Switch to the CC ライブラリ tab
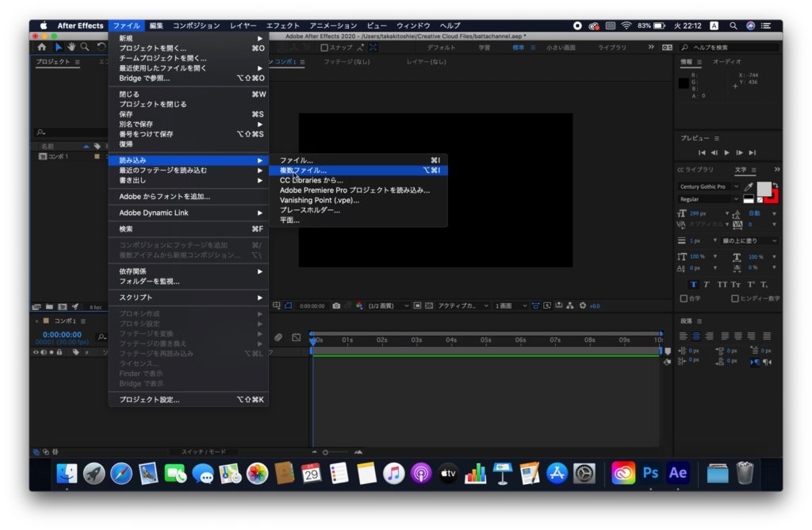 tap(695, 170)
